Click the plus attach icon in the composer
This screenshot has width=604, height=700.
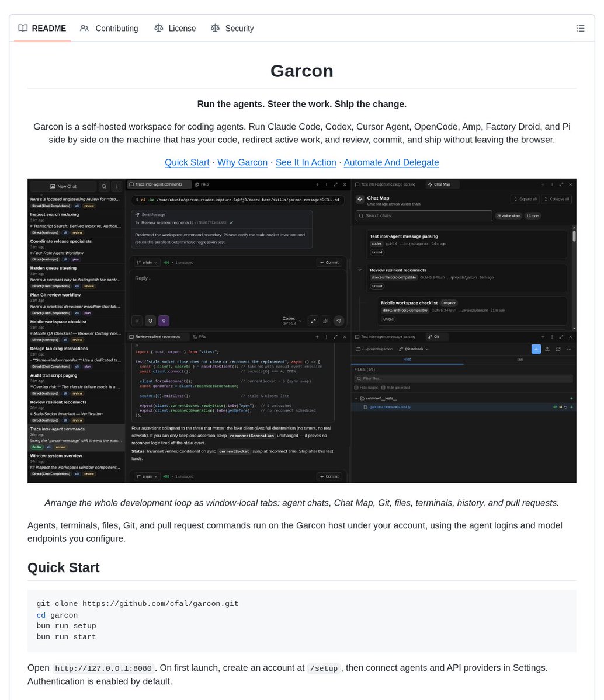(137, 321)
